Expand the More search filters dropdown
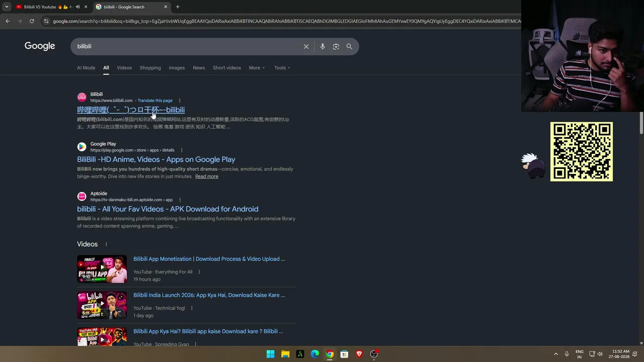Viewport: 644px width, 362px height. click(x=257, y=68)
